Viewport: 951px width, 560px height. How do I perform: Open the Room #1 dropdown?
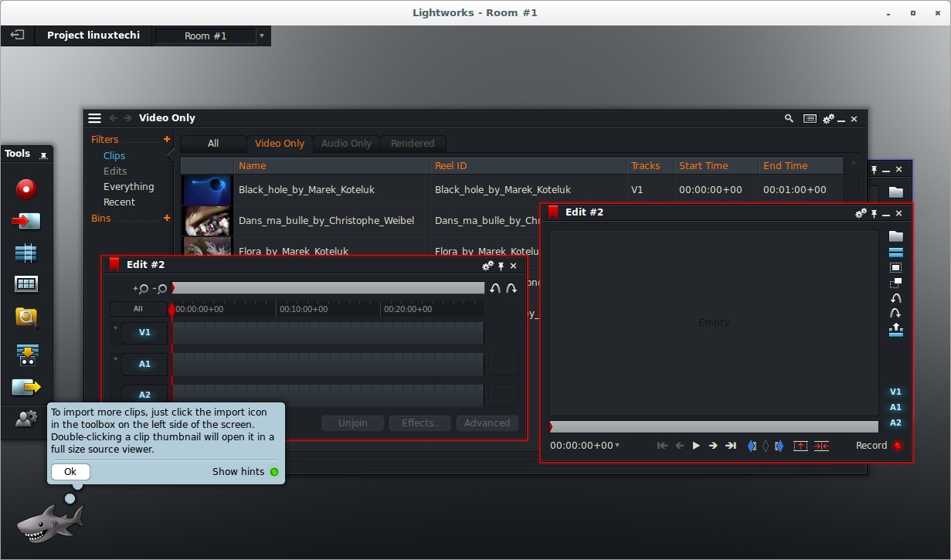(261, 36)
